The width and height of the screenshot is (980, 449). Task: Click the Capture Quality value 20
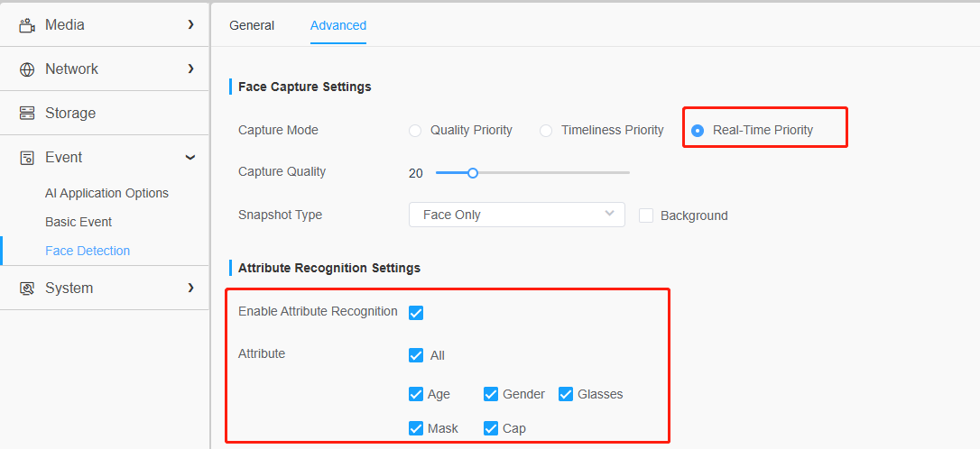[416, 174]
